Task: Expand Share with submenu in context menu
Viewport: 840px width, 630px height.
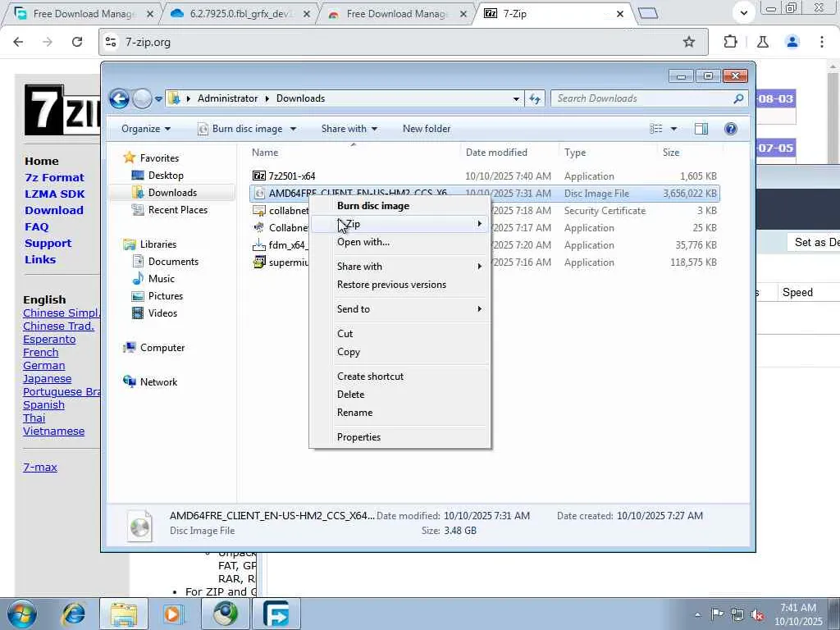Action: coord(399,267)
